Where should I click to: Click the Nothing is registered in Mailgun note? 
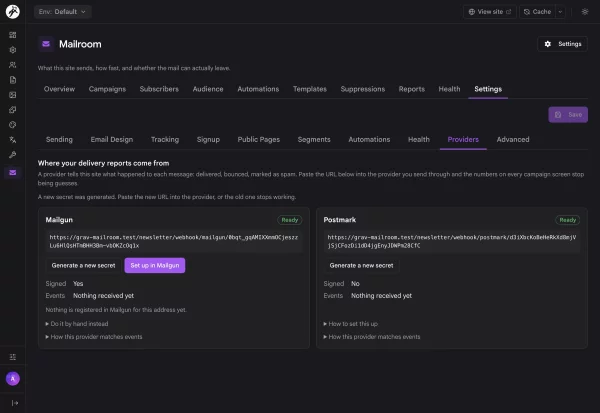tap(116, 310)
